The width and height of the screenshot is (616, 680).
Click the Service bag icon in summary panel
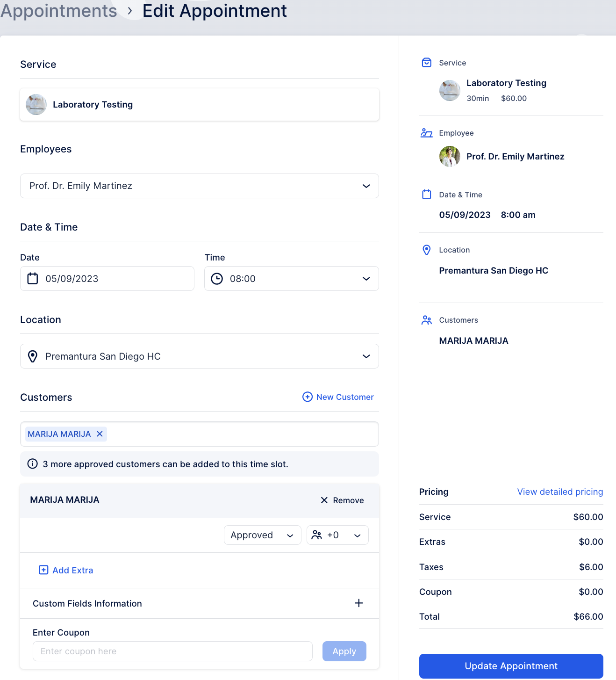tap(426, 62)
